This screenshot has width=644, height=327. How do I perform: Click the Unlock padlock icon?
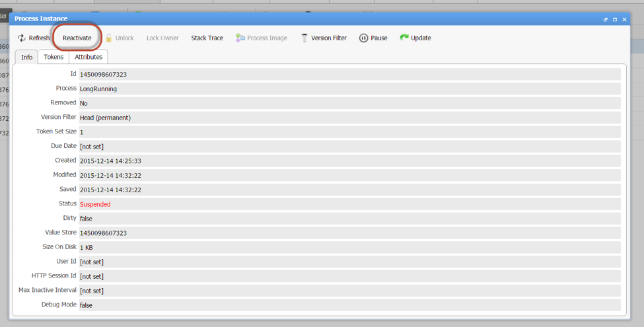coord(109,38)
